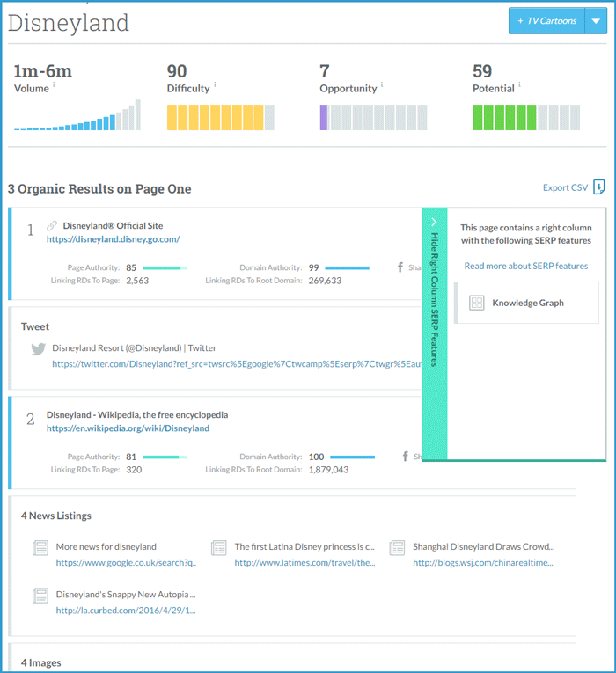
Task: Open the Wikipedia Disneyland URL
Action: (x=128, y=428)
